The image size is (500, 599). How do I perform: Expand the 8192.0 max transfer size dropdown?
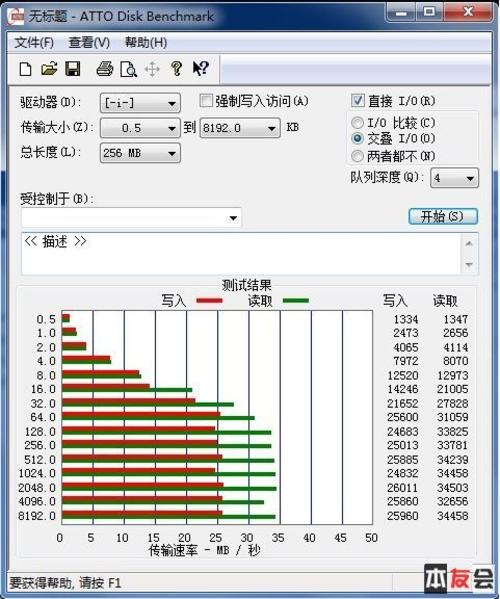(x=240, y=128)
